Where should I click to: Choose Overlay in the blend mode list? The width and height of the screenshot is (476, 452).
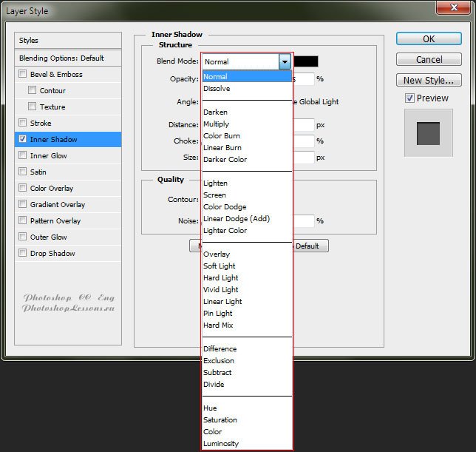(216, 254)
